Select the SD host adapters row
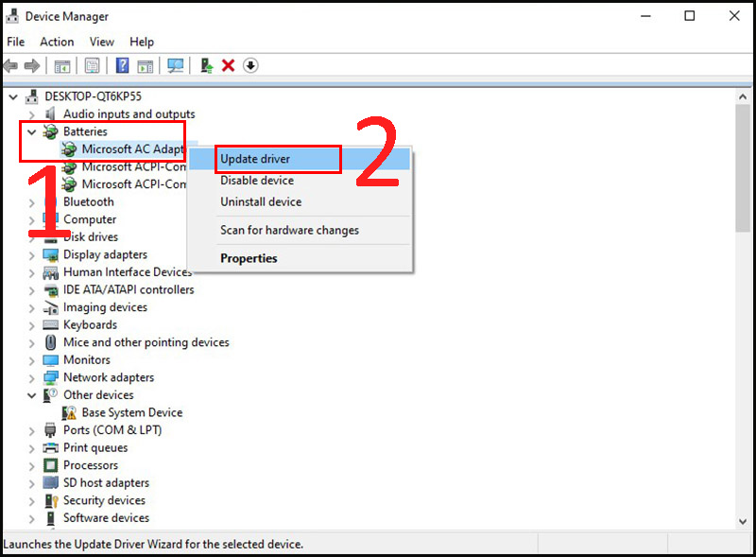This screenshot has height=557, width=756. click(x=106, y=482)
